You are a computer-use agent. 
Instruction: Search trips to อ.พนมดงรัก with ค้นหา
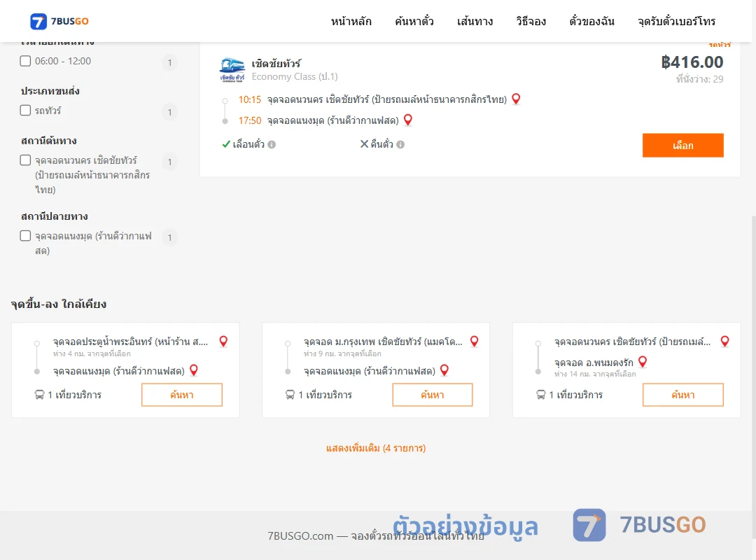tap(683, 395)
